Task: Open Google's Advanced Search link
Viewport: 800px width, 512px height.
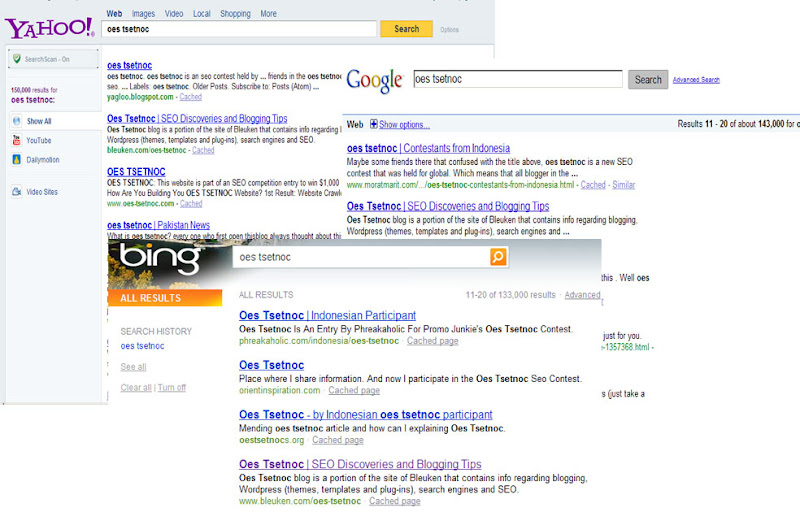Action: [696, 80]
